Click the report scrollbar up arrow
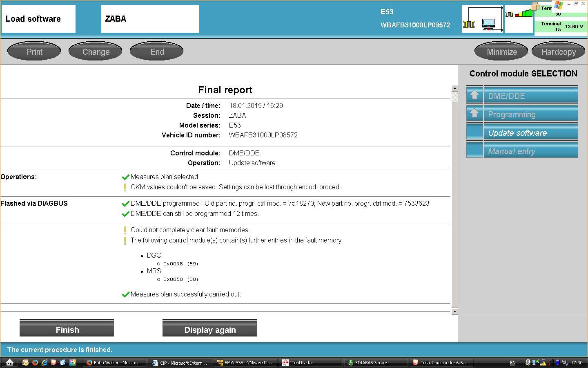The height and width of the screenshot is (368, 588). (454, 89)
